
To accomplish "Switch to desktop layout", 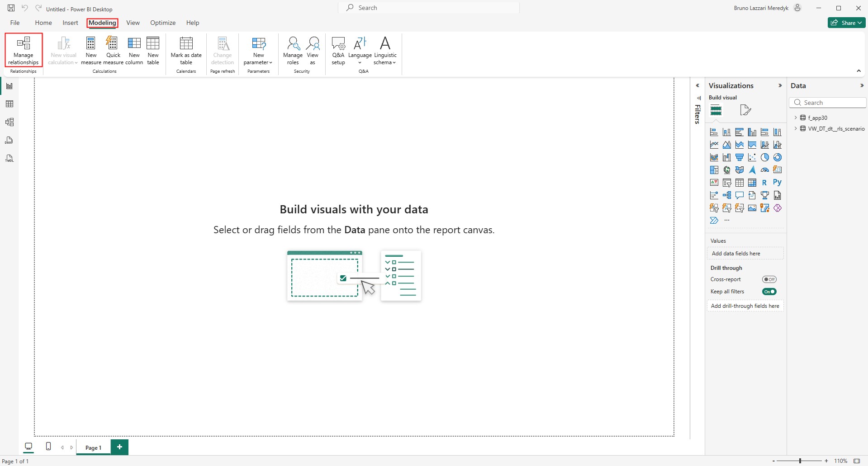I will (28, 447).
